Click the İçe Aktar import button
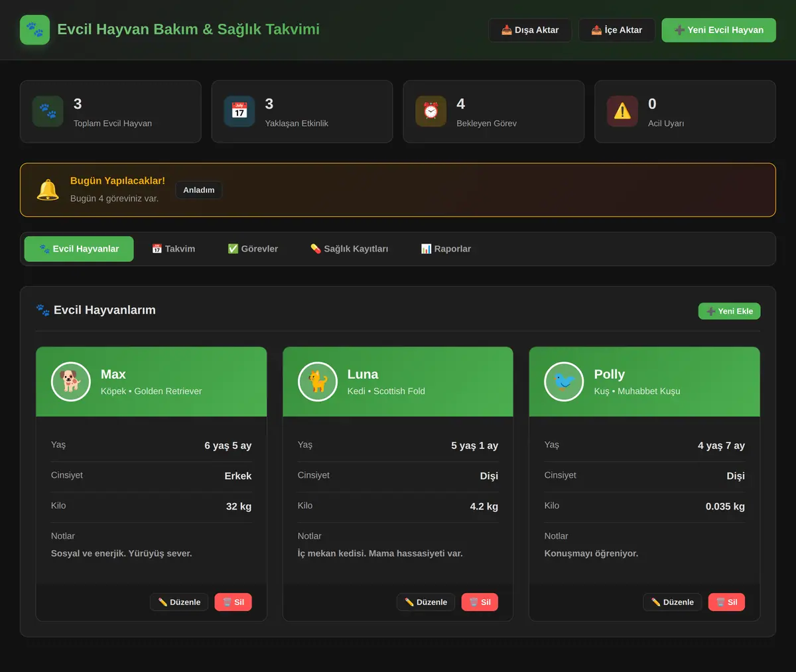796x672 pixels. [617, 30]
